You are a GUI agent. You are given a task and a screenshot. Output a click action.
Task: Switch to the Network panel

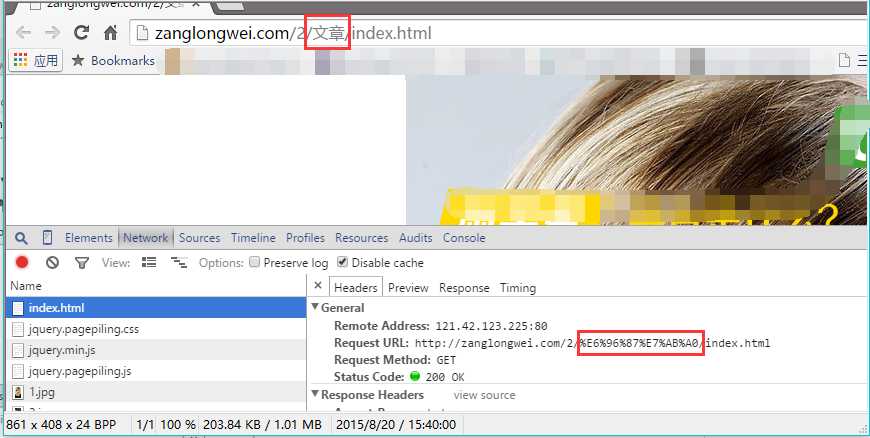(145, 238)
